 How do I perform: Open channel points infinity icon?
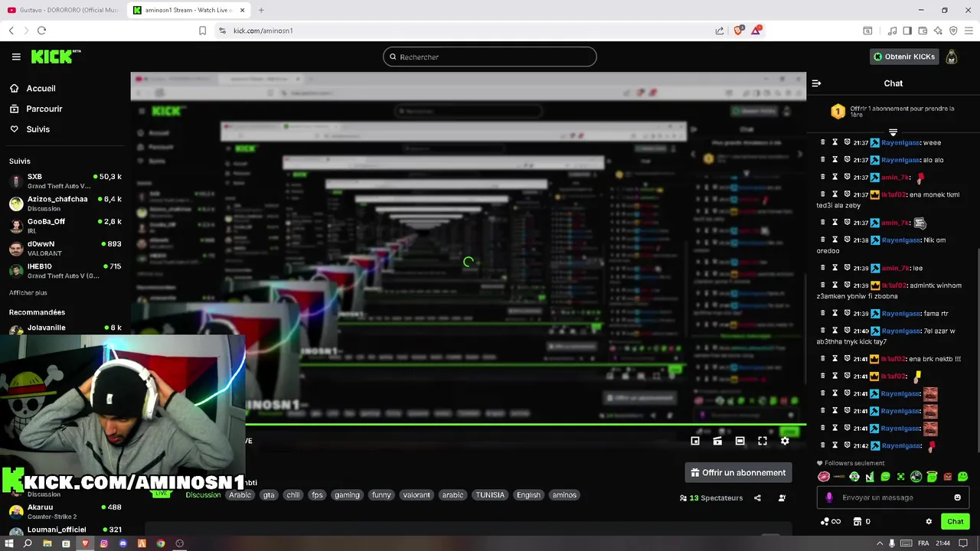(x=831, y=522)
